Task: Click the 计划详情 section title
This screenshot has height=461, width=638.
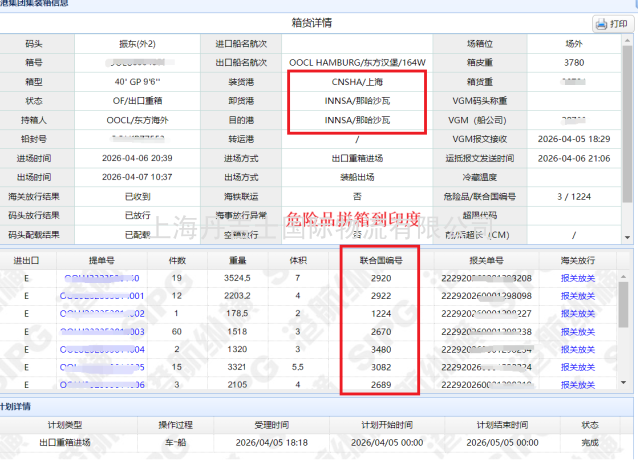Action: 22,407
